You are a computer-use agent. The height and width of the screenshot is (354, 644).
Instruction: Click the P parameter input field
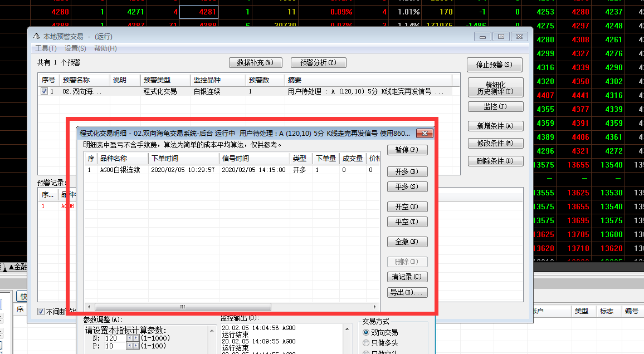click(115, 346)
